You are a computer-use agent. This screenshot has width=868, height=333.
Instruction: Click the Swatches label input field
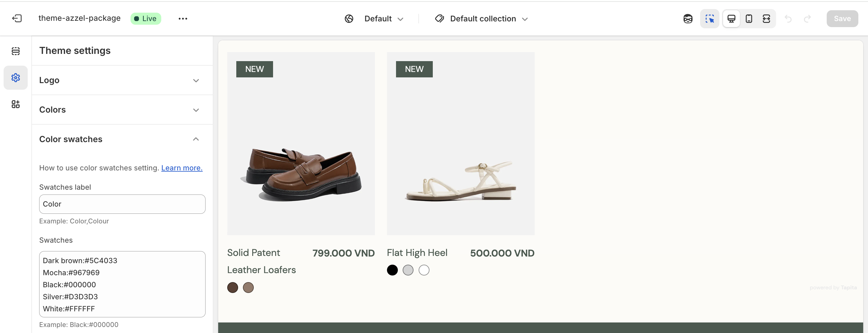(x=122, y=204)
